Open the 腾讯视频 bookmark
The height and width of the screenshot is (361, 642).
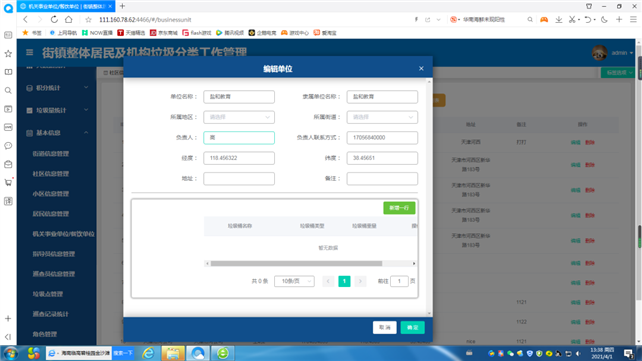pos(230,33)
